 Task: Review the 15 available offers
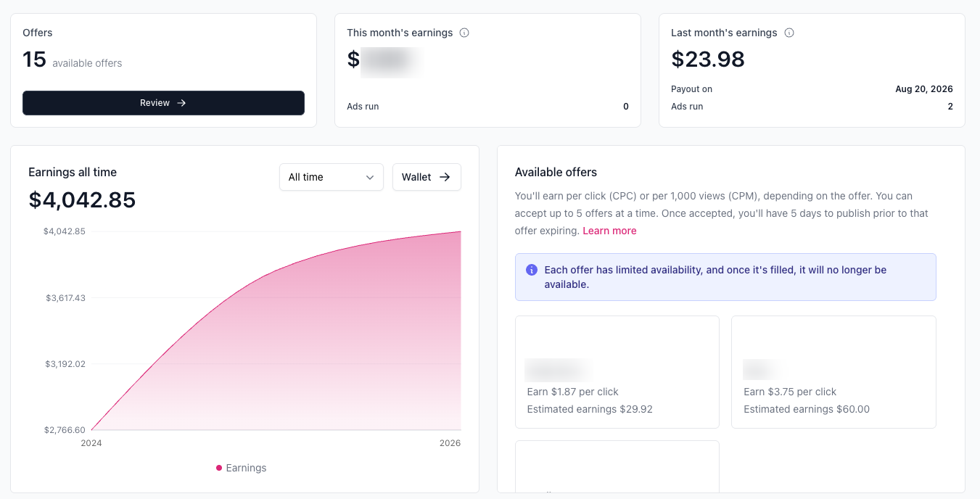(x=163, y=103)
